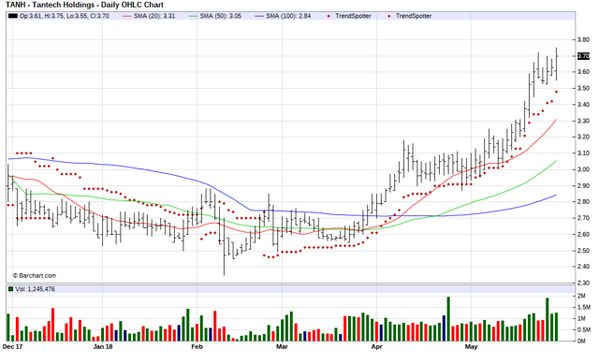The width and height of the screenshot is (599, 364).
Task: Click the Barchart.com copyright text
Action: [35, 275]
